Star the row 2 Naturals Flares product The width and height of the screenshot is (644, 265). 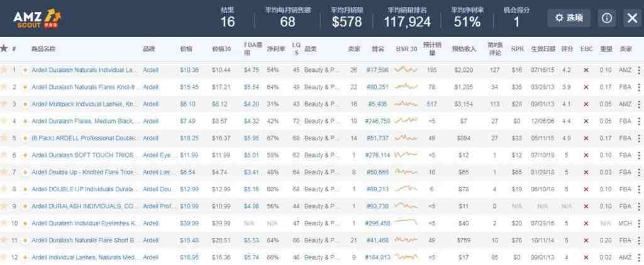tap(4, 87)
